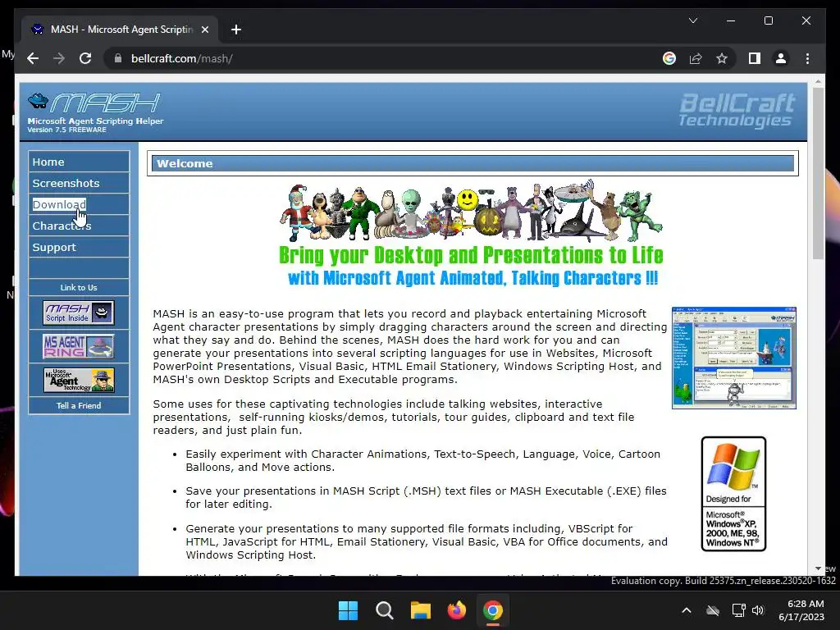Click the share page icon
This screenshot has width=840, height=630.
click(696, 58)
